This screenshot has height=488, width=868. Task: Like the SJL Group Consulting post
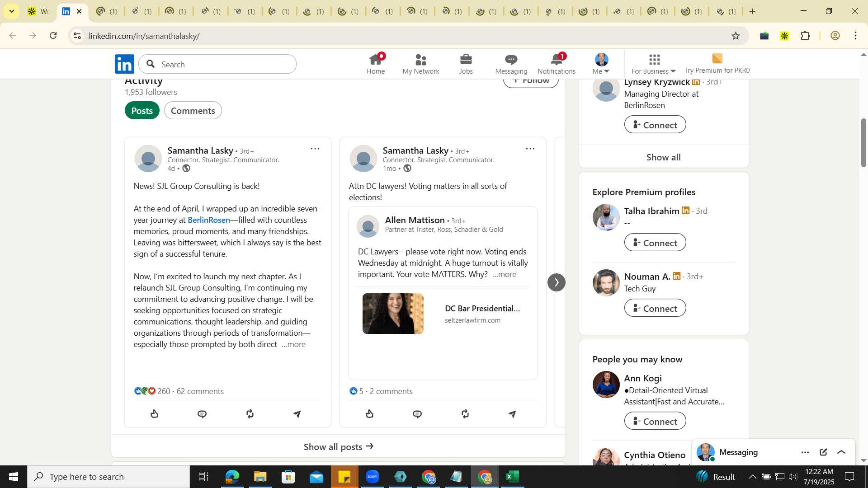pyautogui.click(x=155, y=414)
